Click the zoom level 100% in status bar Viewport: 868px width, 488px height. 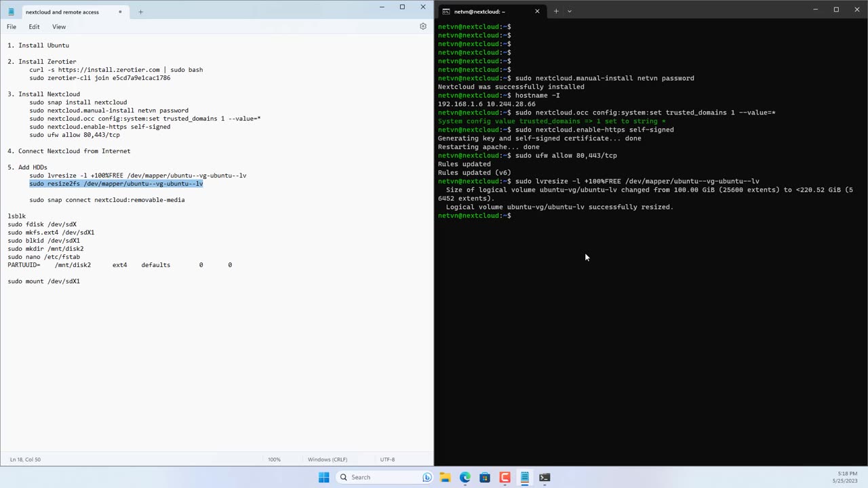pos(274,460)
